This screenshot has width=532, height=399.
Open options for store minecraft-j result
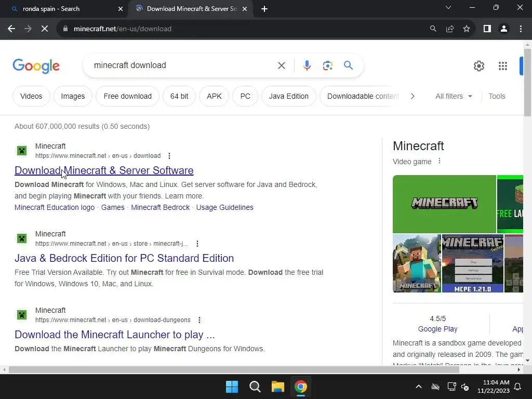click(197, 244)
